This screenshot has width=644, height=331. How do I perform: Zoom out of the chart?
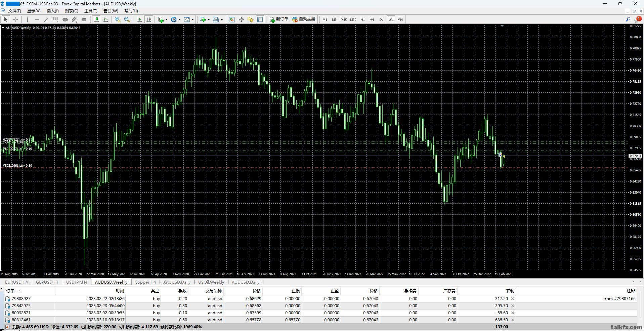127,19
